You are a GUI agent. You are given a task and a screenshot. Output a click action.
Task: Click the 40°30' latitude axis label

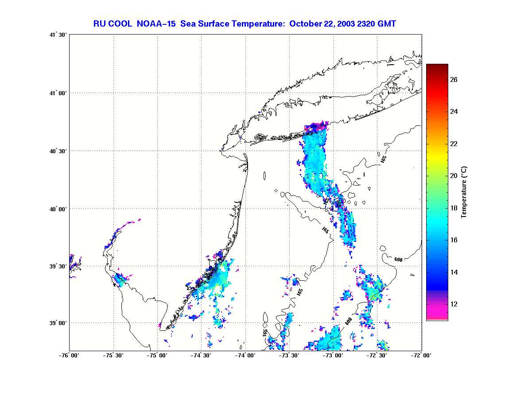coord(58,151)
